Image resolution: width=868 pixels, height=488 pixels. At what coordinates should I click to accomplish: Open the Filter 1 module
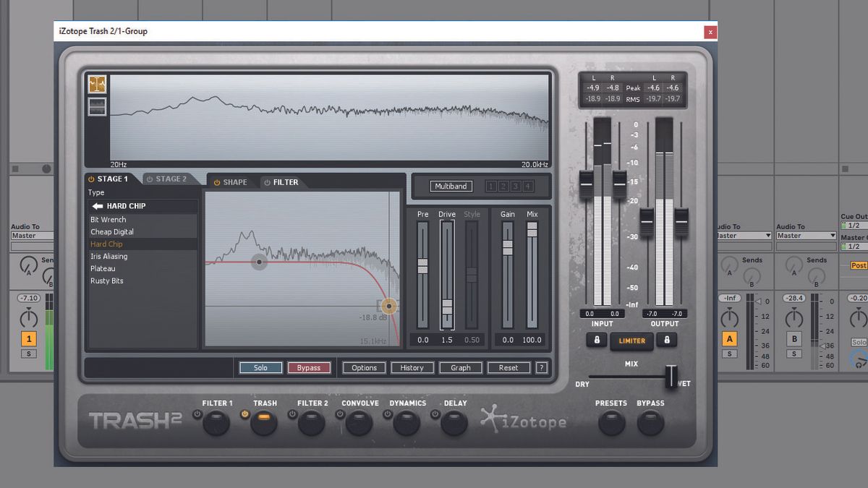pos(215,423)
